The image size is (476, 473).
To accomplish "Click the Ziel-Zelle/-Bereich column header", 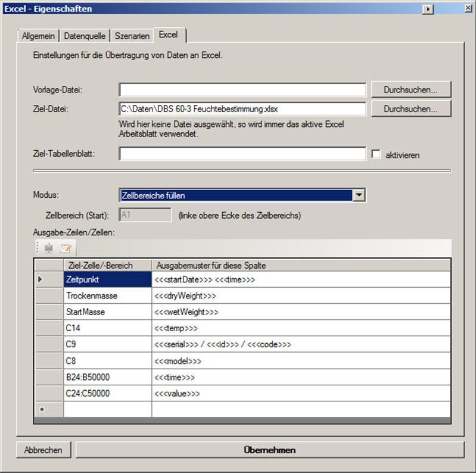I will click(107, 265).
